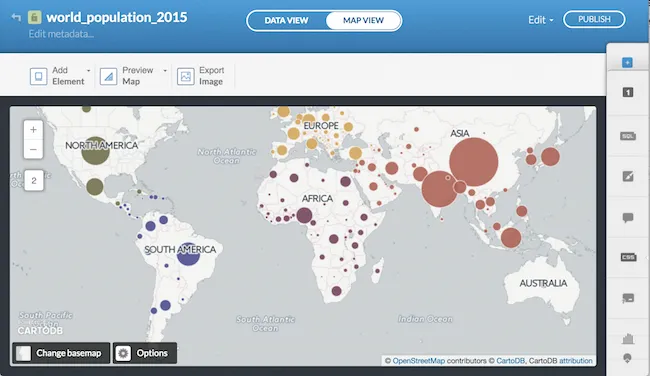Screen dimensions: 650x376
Task: Expand the Add Element dropdown arrow
Action: tap(88, 70)
